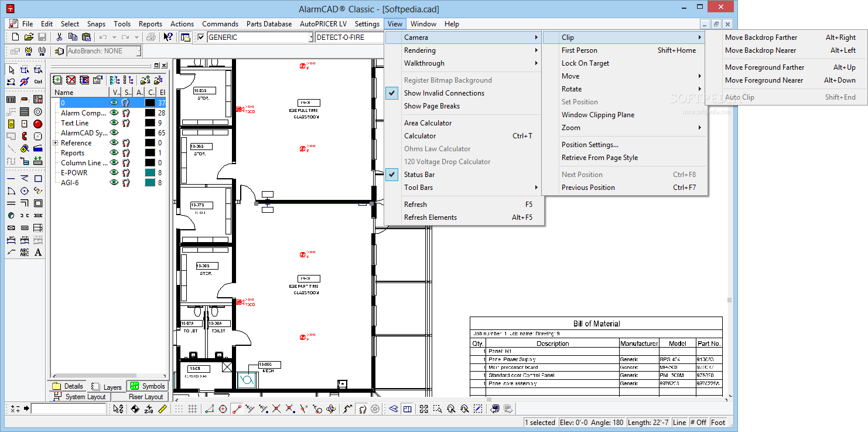868x432 pixels.
Task: Click the Foot units status bar entry
Action: [x=718, y=422]
